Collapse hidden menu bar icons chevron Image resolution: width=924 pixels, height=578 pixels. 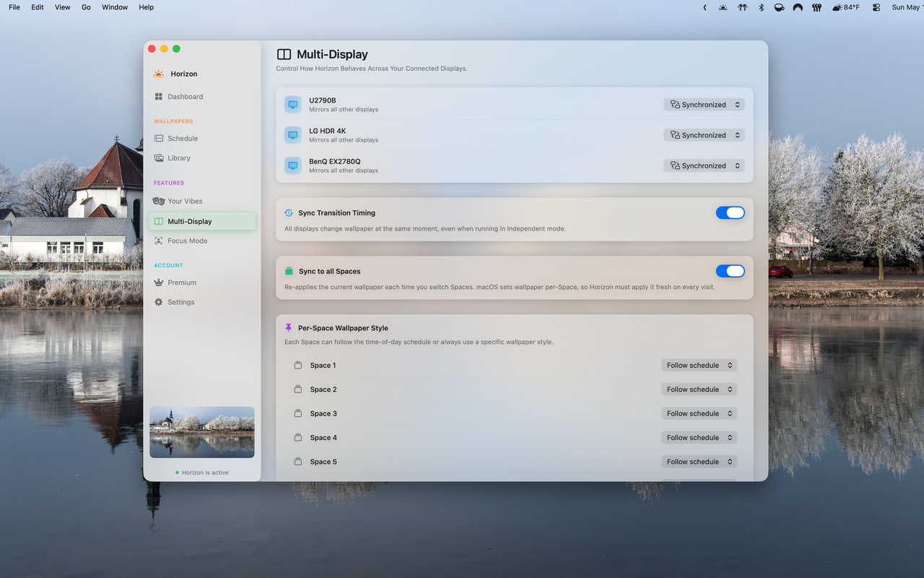(x=705, y=7)
